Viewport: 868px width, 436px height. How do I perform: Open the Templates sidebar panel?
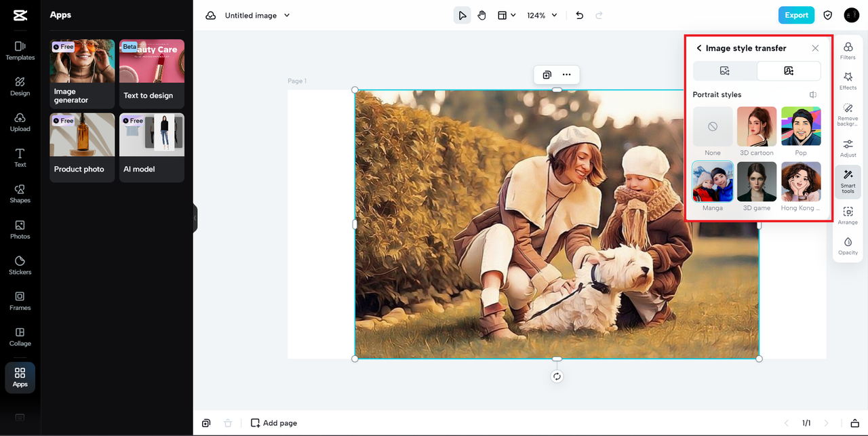click(20, 51)
